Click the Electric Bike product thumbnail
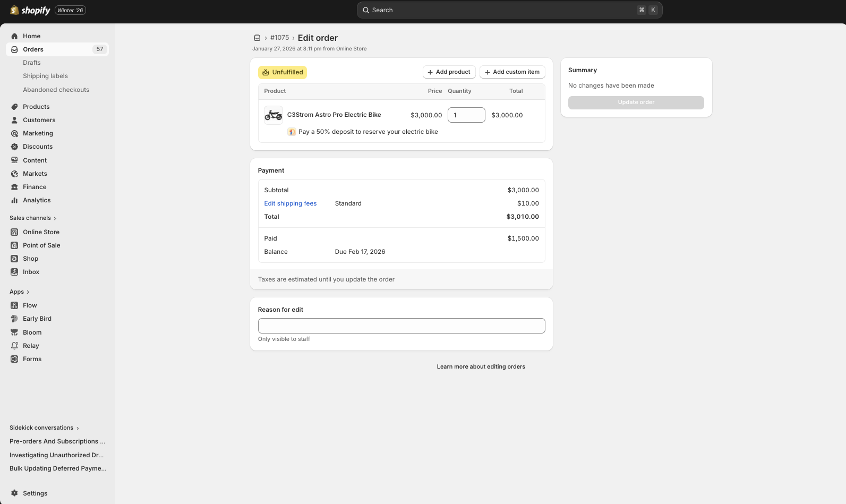This screenshot has width=846, height=504. click(274, 115)
